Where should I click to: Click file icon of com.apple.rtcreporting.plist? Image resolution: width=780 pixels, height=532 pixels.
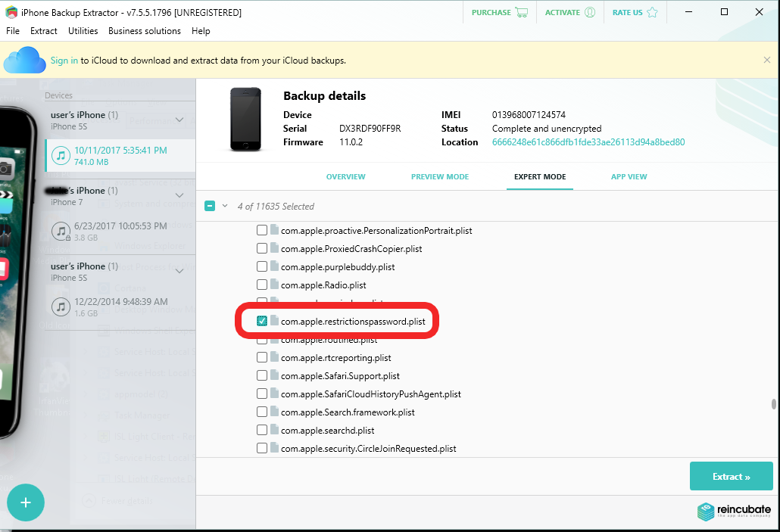[275, 357]
